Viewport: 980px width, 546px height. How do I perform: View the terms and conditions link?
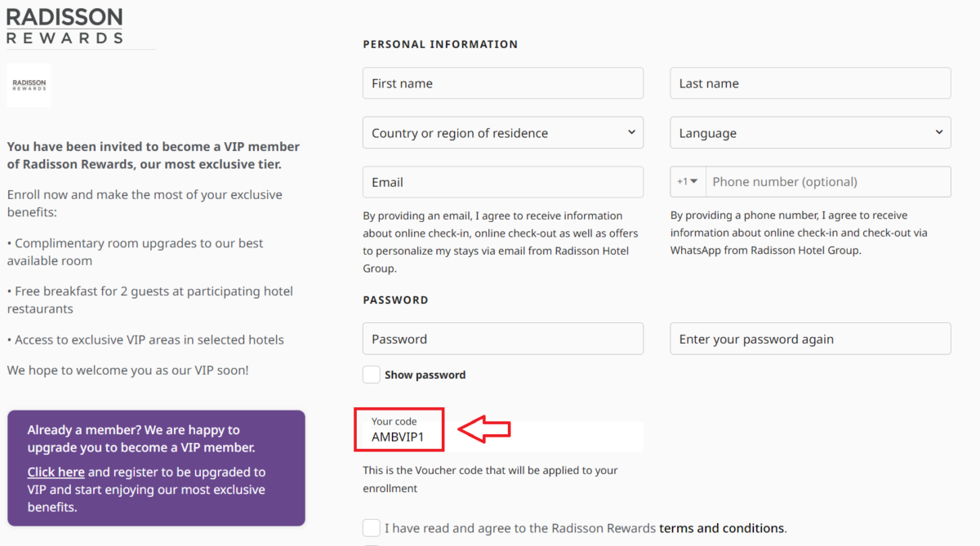tap(722, 527)
